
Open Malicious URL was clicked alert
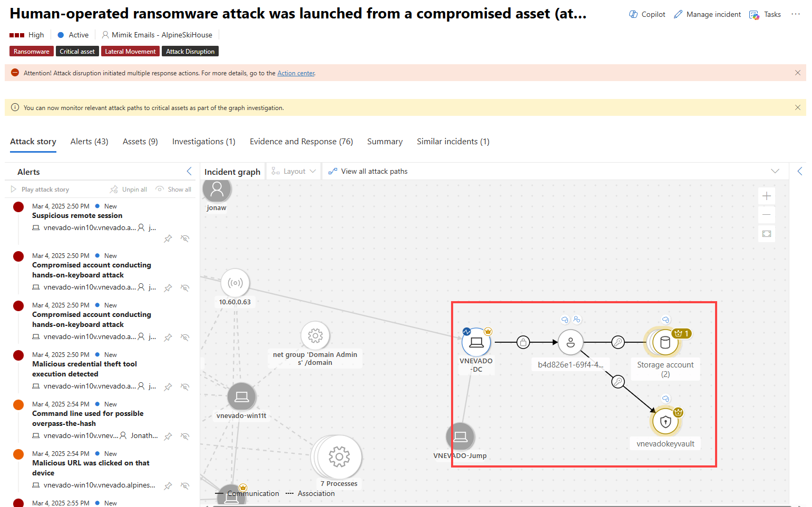[x=91, y=468]
